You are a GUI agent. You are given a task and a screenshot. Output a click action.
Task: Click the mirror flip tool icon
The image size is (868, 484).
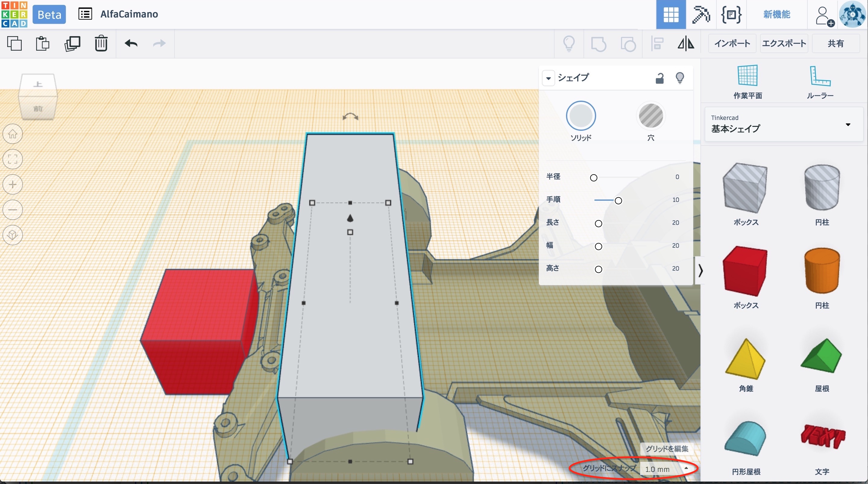pyautogui.click(x=686, y=43)
